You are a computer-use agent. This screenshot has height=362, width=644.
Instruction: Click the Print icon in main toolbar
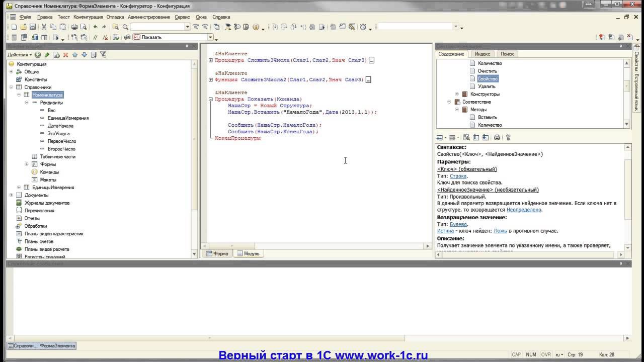74,27
